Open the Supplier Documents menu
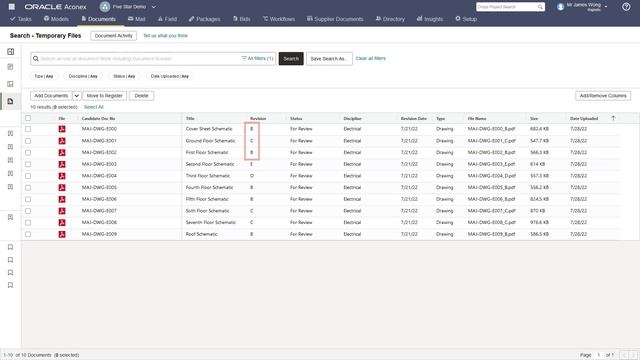 pos(335,19)
